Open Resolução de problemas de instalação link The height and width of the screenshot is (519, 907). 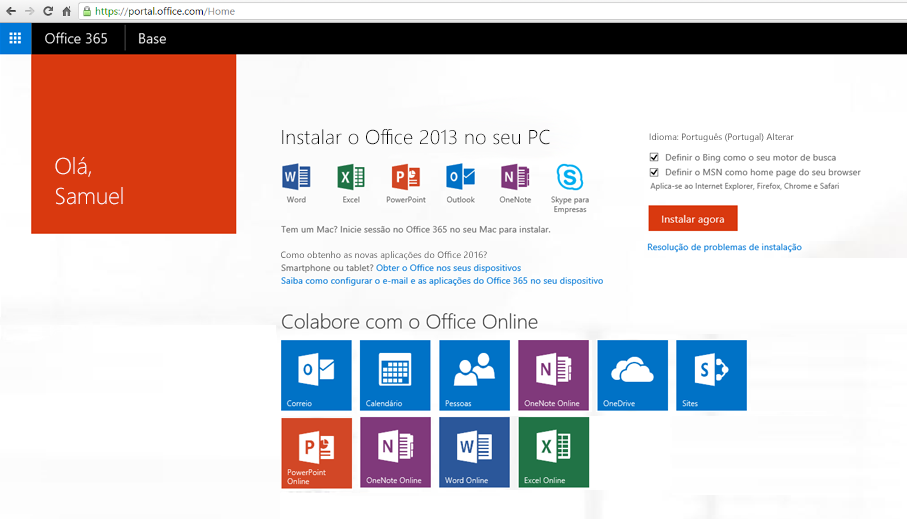(x=724, y=247)
